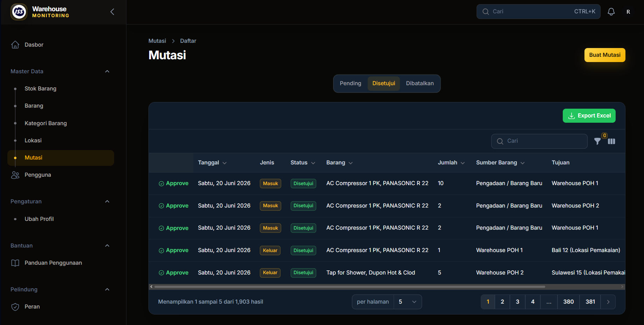Click 'Tap for Shower, Dupon Hot & Clod' cell
This screenshot has width=644, height=325.
[371, 273]
